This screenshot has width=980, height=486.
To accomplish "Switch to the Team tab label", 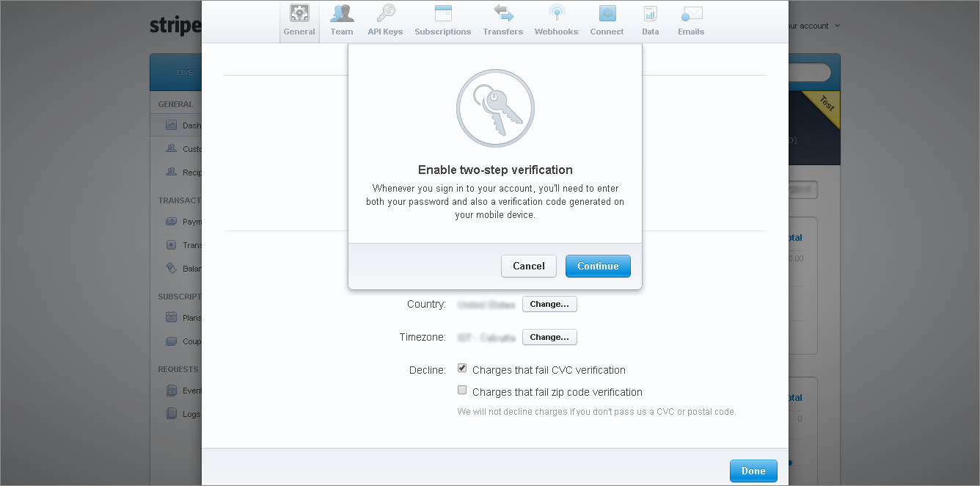I will [342, 32].
